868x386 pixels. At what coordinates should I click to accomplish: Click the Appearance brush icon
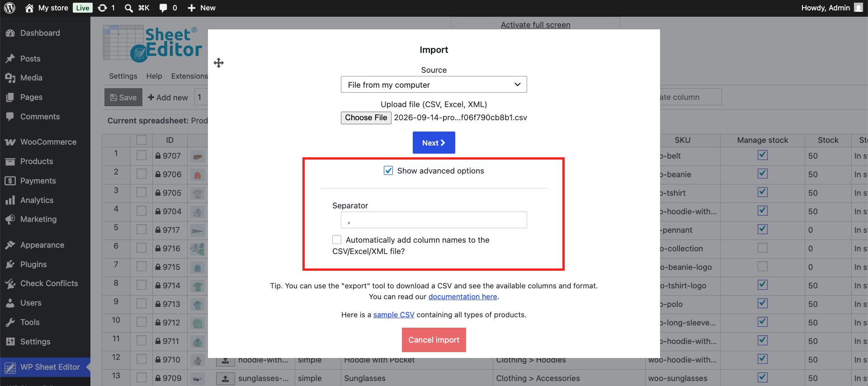pyautogui.click(x=10, y=245)
